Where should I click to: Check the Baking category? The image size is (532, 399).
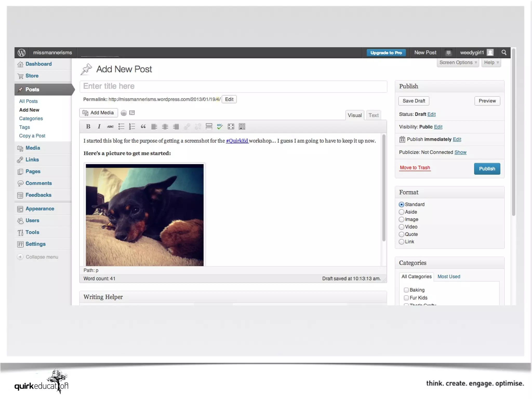click(406, 290)
